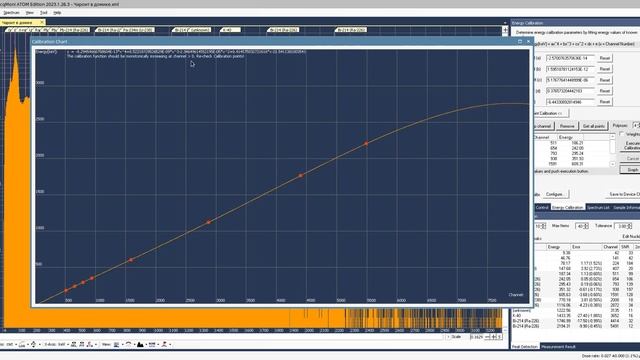This screenshot has width=640, height=360.
Task: Click calibration point near channel 5500 on chart
Action: point(366,144)
